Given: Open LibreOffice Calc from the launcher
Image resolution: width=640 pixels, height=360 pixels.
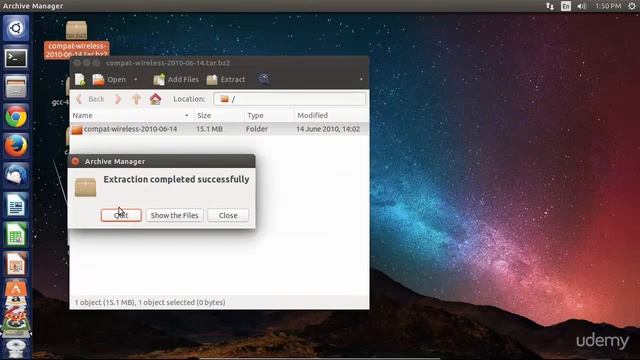Looking at the screenshot, I should tap(16, 235).
